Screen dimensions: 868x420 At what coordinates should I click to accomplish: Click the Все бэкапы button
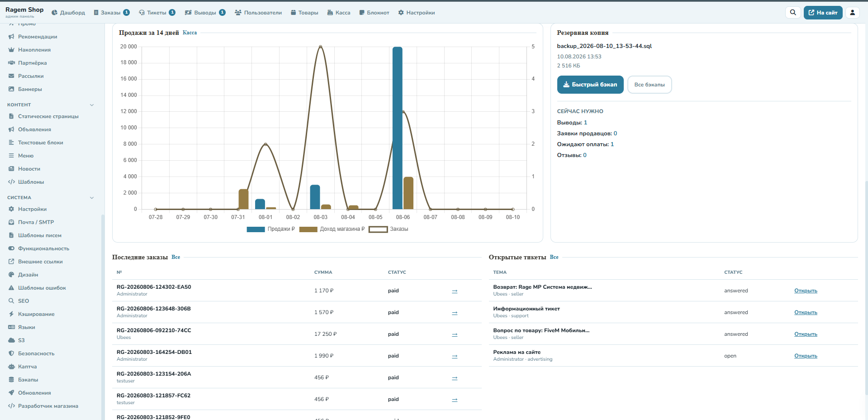click(650, 85)
